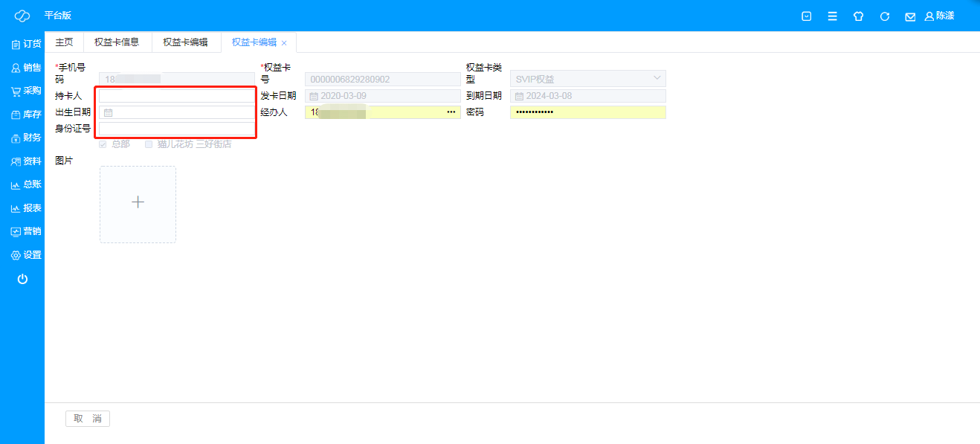Click the 取消 button
Image resolution: width=980 pixels, height=444 pixels.
click(x=88, y=419)
